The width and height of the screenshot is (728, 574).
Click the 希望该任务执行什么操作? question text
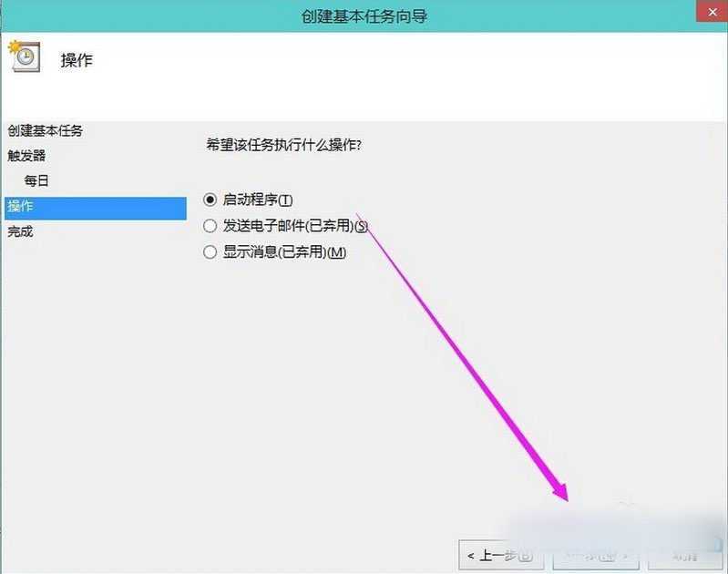[283, 146]
